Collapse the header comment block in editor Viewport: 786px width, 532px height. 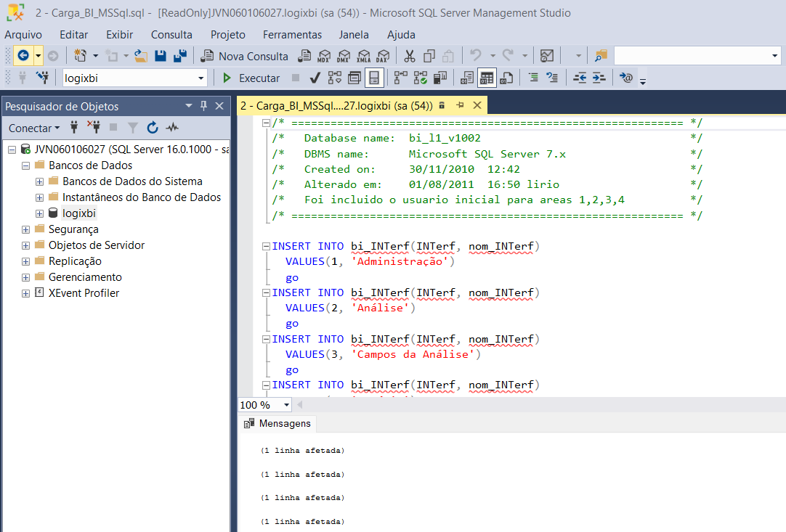point(266,123)
